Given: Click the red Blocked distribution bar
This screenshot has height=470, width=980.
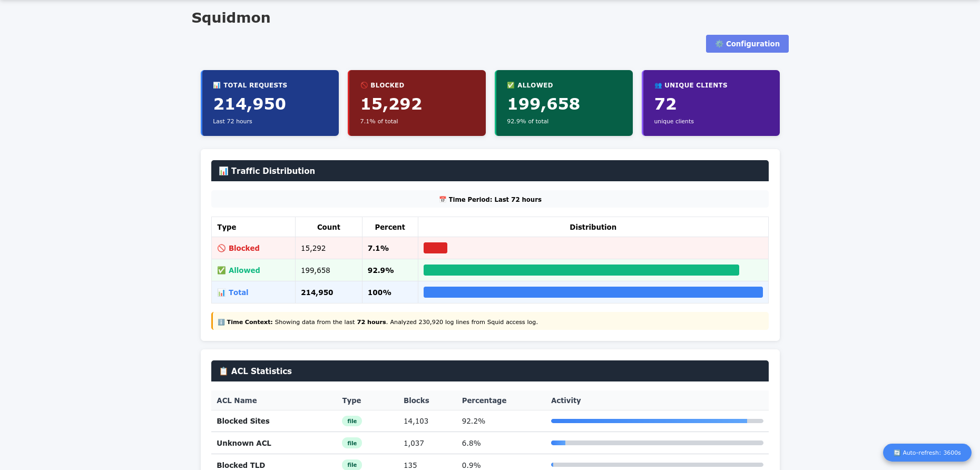Looking at the screenshot, I should (435, 248).
